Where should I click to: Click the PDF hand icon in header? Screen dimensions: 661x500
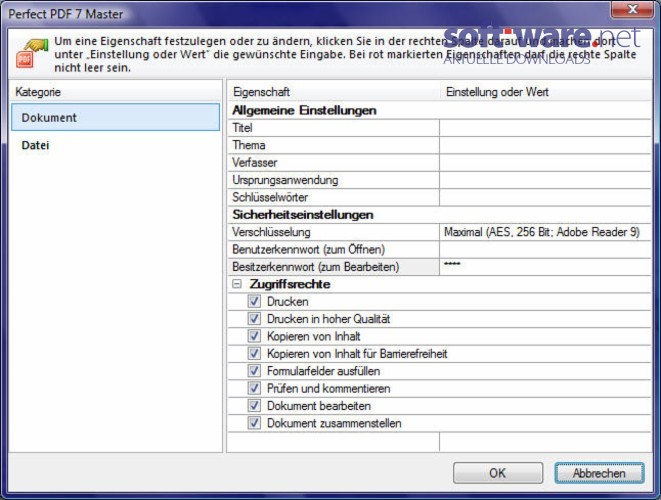pyautogui.click(x=31, y=53)
